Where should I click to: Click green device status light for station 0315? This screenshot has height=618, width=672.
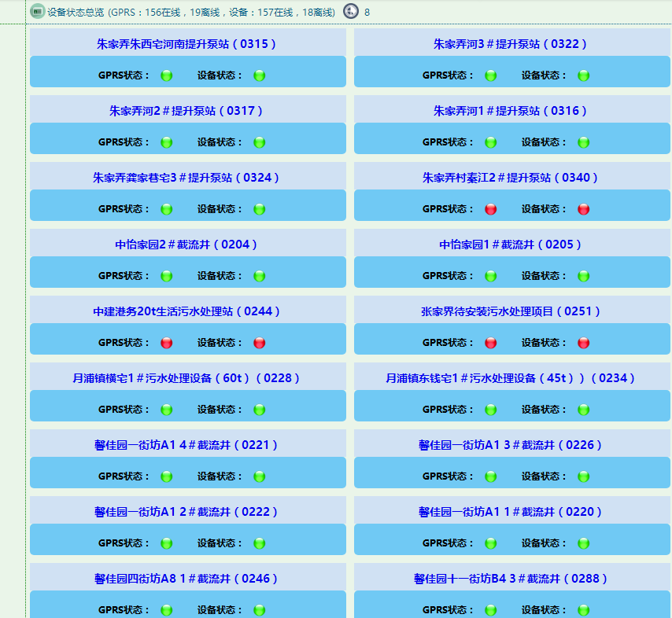260,75
